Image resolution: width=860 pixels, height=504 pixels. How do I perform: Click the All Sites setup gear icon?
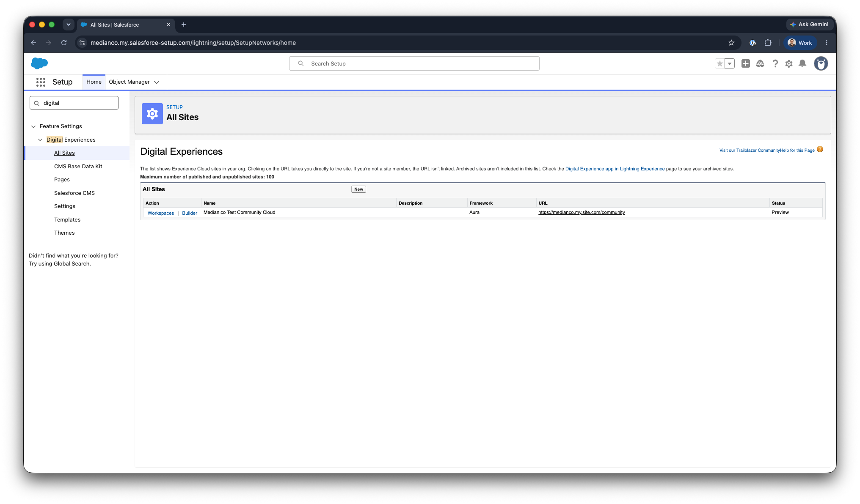[x=152, y=114]
